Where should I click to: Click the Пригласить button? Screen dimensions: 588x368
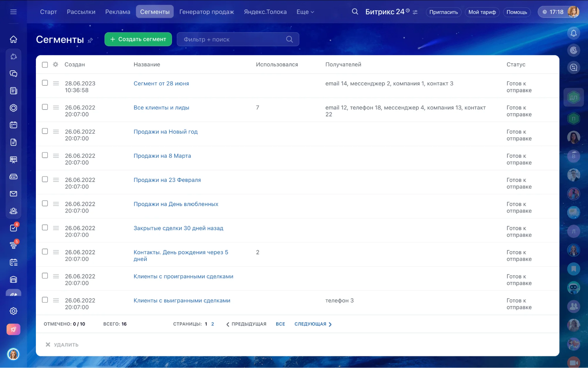pyautogui.click(x=443, y=12)
